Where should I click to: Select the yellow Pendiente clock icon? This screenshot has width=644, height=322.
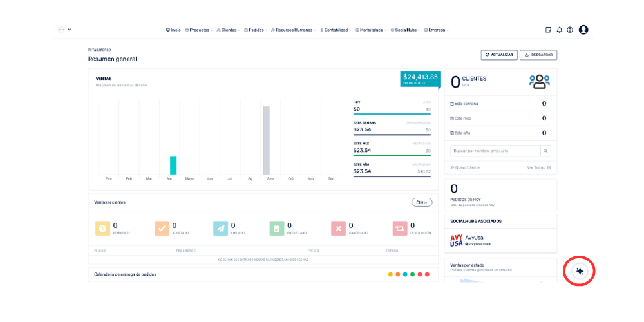pos(103,228)
